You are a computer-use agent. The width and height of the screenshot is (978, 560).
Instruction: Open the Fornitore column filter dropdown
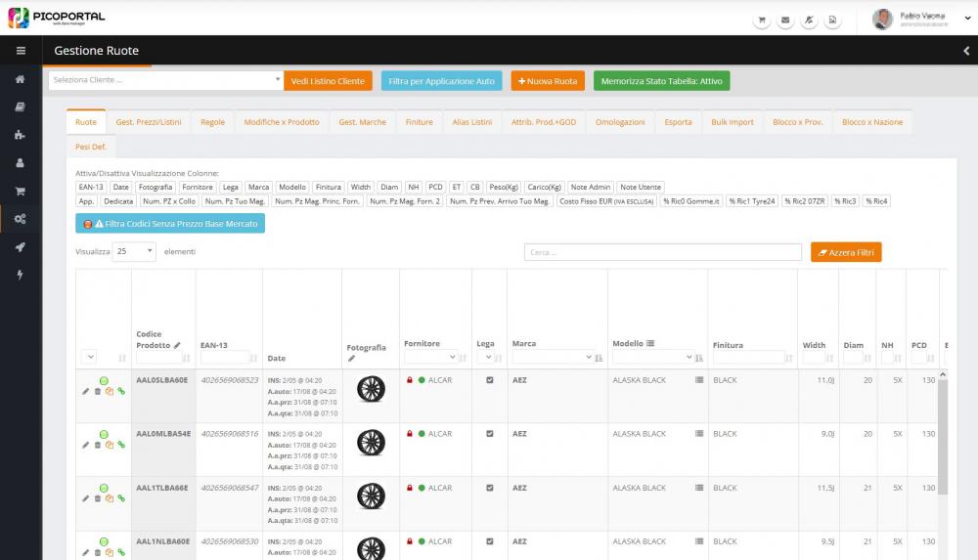click(430, 358)
